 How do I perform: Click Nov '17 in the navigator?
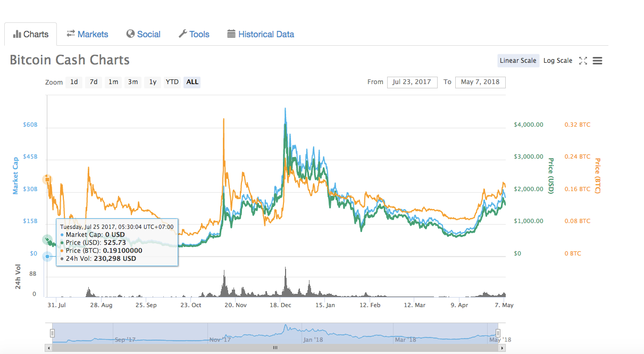[x=220, y=339]
